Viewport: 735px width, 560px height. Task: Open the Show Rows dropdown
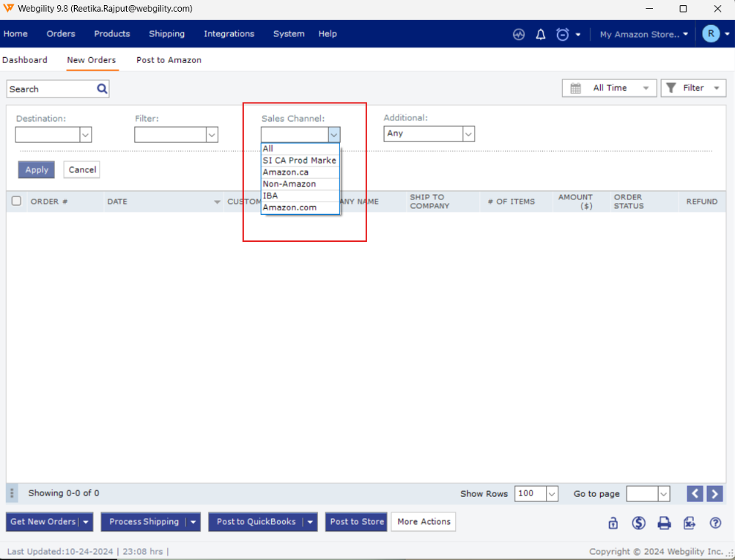click(552, 494)
